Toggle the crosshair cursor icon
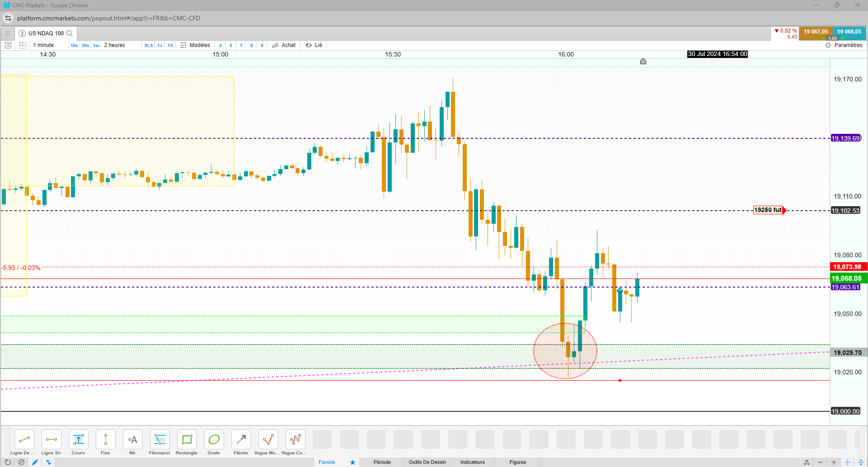 click(847, 462)
